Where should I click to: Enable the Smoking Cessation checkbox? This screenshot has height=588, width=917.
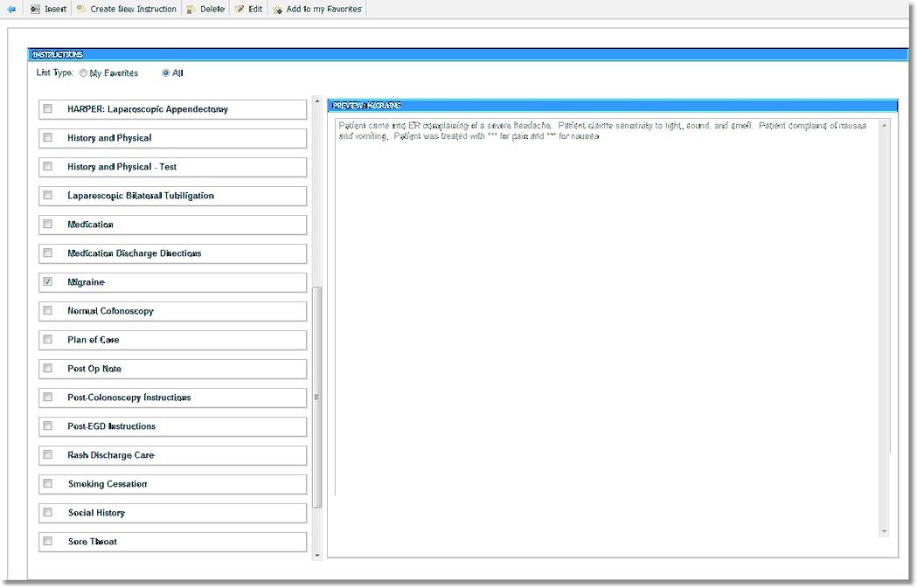(x=48, y=483)
